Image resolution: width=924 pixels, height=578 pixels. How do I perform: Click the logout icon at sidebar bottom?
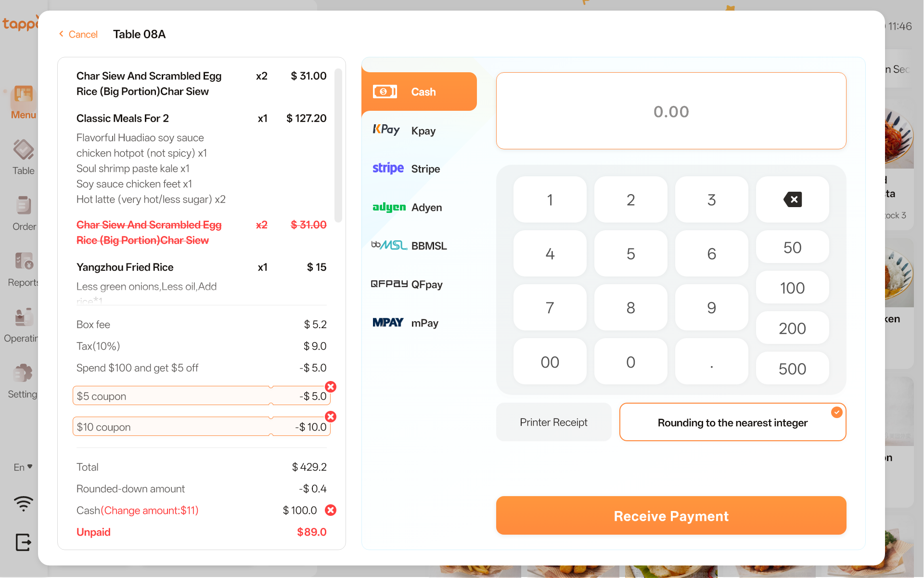23,542
